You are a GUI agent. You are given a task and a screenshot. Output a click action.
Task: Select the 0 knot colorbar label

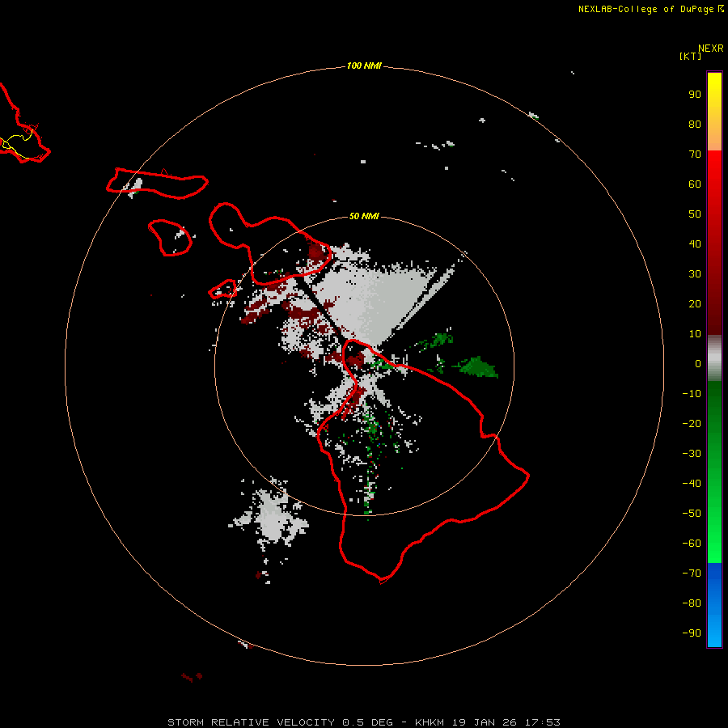pos(698,364)
